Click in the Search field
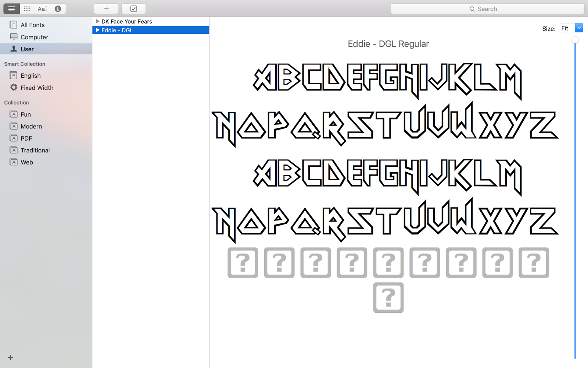The height and width of the screenshot is (368, 588). click(x=487, y=9)
